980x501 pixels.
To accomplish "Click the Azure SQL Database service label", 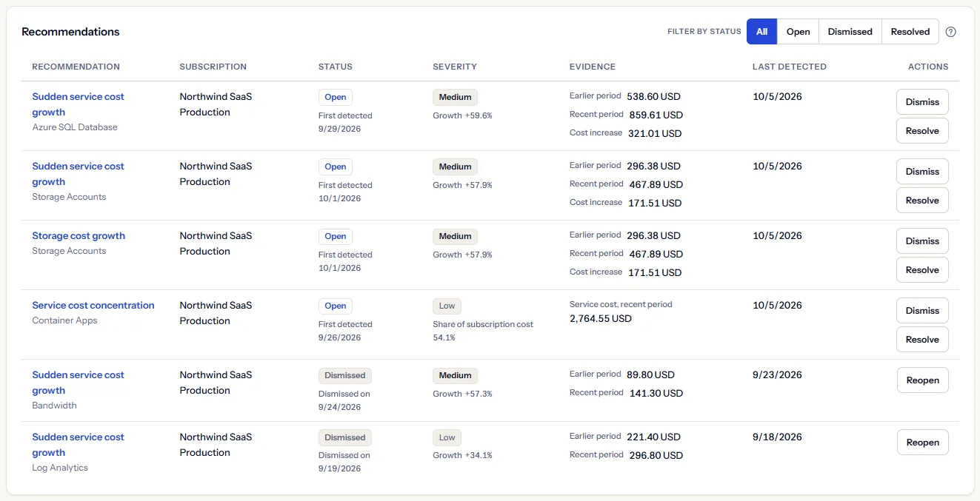I will coord(75,127).
